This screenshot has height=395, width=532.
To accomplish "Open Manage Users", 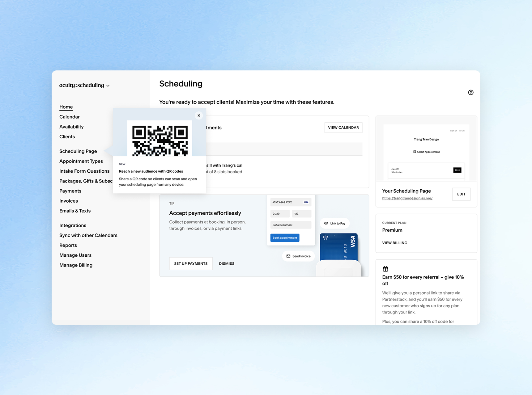I will (75, 255).
